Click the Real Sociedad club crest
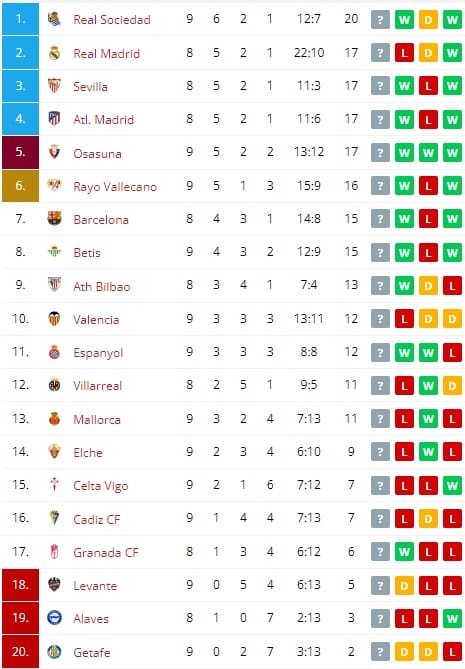 pos(54,19)
